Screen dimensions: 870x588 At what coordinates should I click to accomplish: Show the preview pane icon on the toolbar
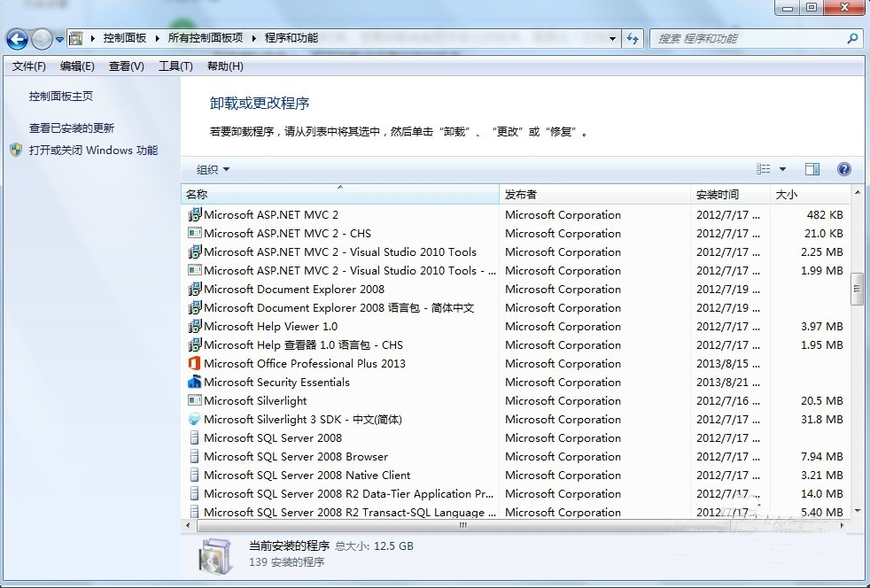click(812, 168)
